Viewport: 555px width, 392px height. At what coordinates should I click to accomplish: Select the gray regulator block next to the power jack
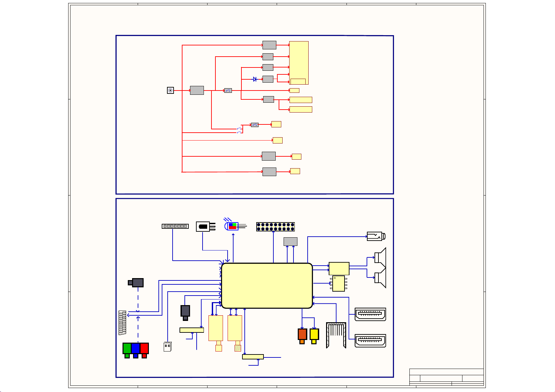pyautogui.click(x=197, y=90)
